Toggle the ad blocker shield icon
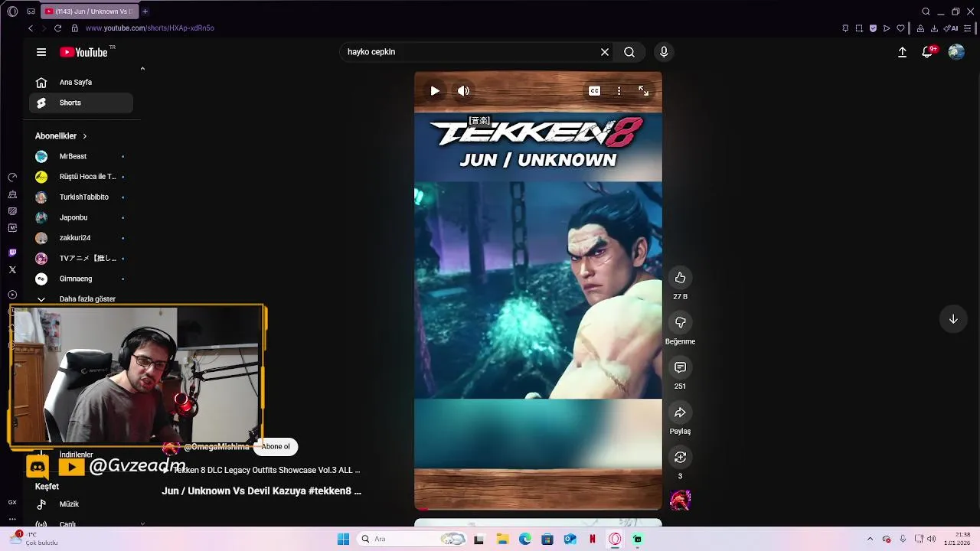Screen dimensions: 980x551 873,28
